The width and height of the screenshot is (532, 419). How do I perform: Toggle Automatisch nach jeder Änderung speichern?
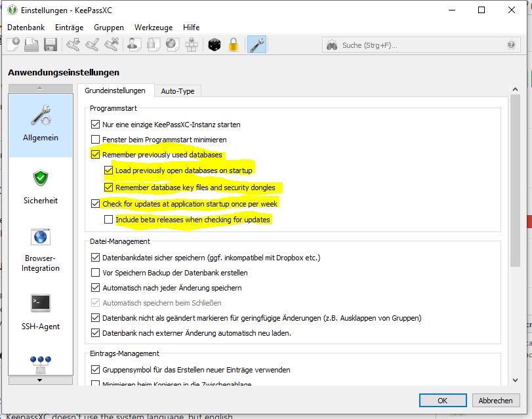click(95, 288)
